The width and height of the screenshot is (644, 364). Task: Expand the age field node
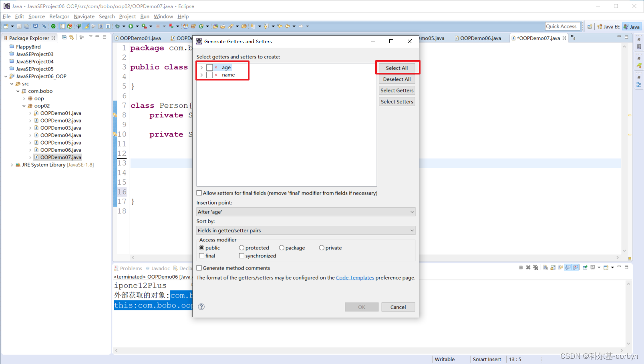point(201,68)
